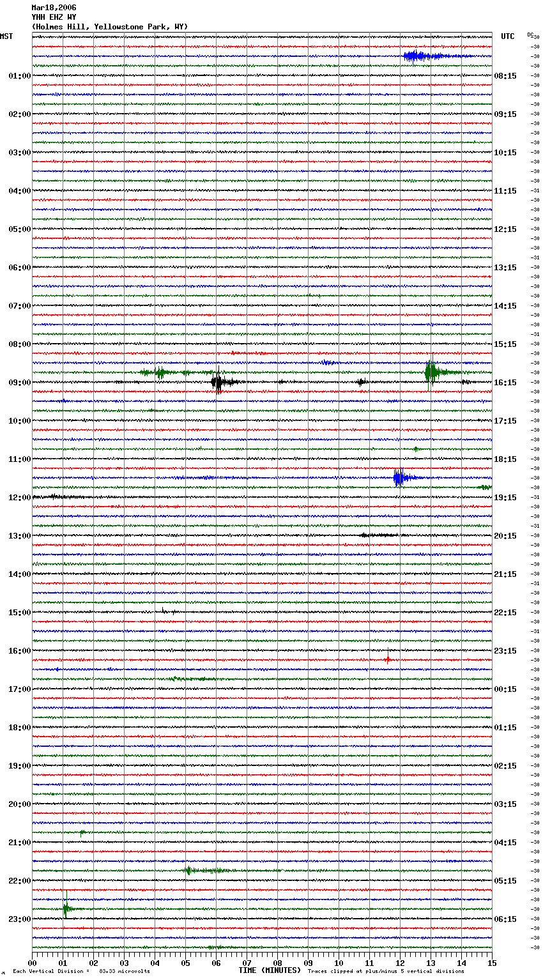Click the 13 minute tick label
The height and width of the screenshot is (980, 543).
(431, 963)
